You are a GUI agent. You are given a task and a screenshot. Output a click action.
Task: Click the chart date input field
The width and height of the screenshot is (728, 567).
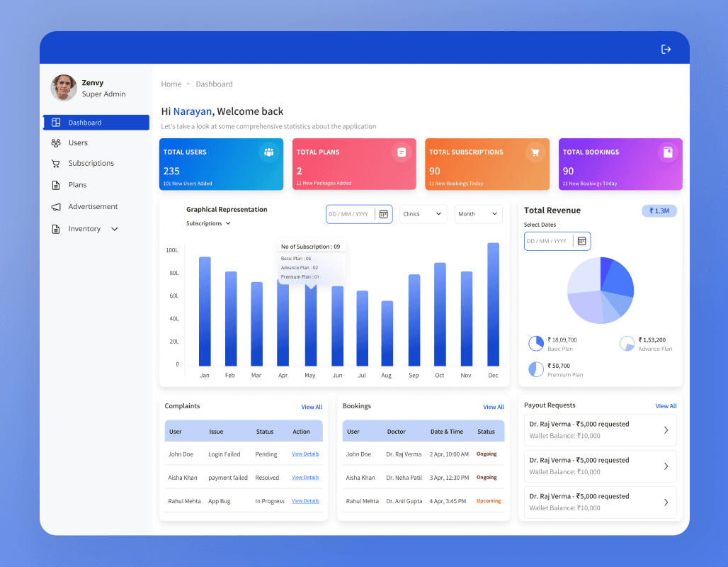tap(359, 214)
